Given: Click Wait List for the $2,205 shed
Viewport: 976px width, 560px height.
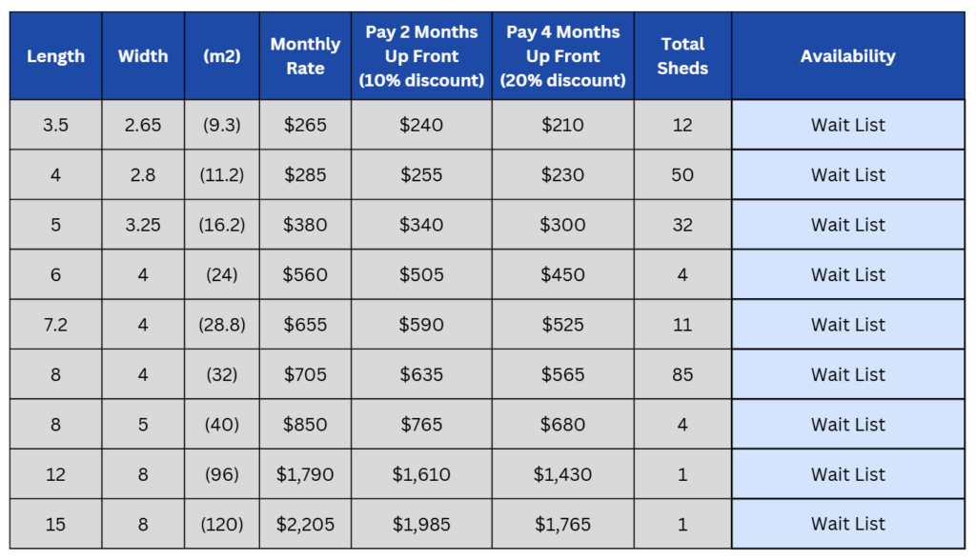Looking at the screenshot, I should coord(847,524).
